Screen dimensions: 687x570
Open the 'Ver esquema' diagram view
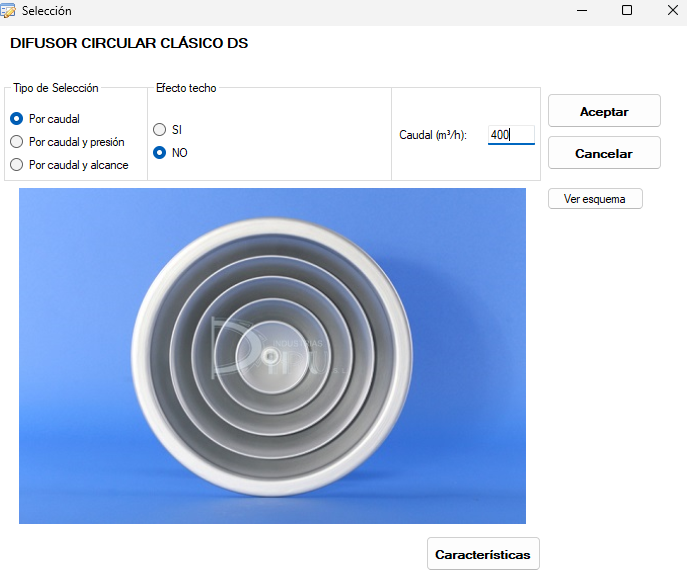point(595,199)
